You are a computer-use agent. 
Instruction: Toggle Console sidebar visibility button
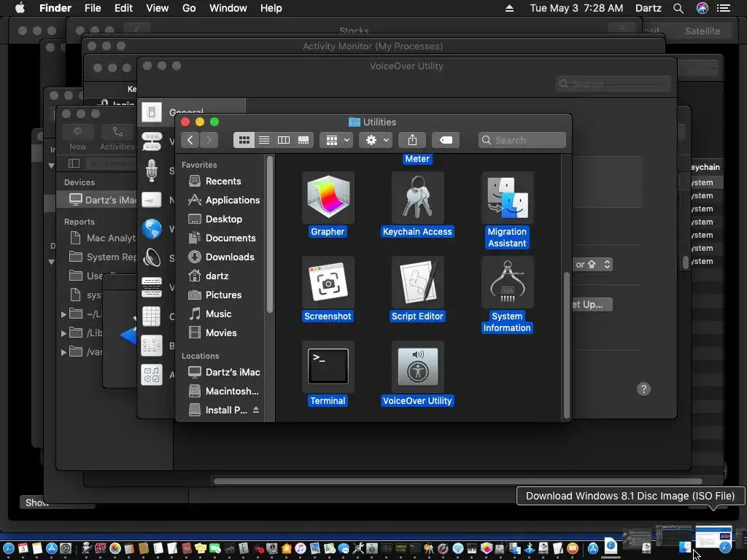tap(74, 163)
